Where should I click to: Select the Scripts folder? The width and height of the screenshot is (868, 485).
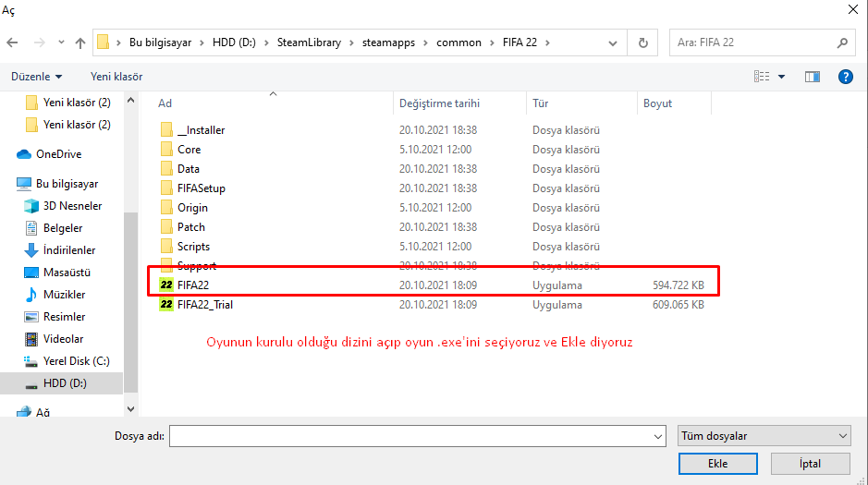click(193, 246)
